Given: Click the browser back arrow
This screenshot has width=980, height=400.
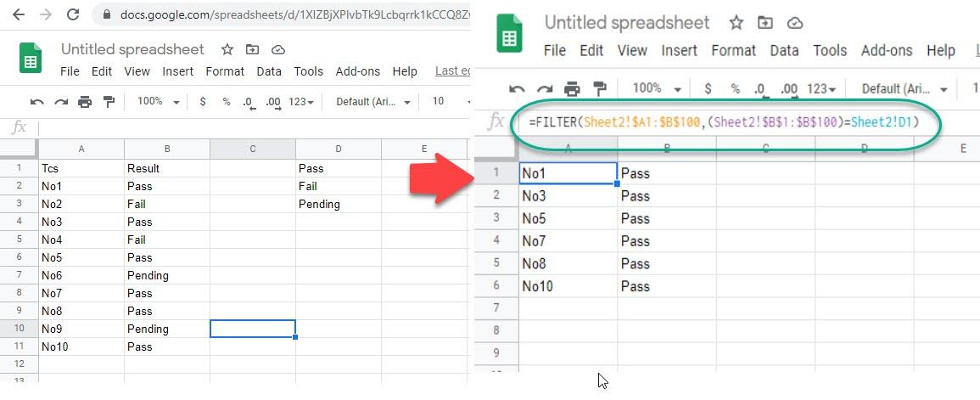Looking at the screenshot, I should (x=19, y=15).
